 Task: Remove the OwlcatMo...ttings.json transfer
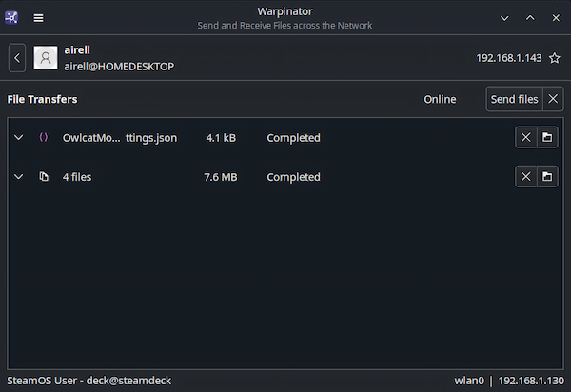point(525,138)
